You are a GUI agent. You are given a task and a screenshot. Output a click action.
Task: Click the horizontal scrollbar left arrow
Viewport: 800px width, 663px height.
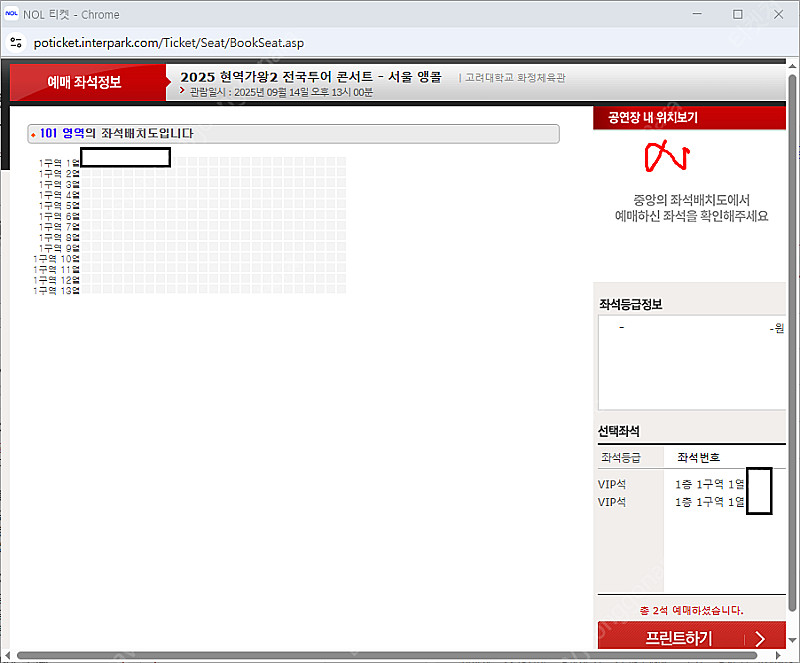[7, 655]
